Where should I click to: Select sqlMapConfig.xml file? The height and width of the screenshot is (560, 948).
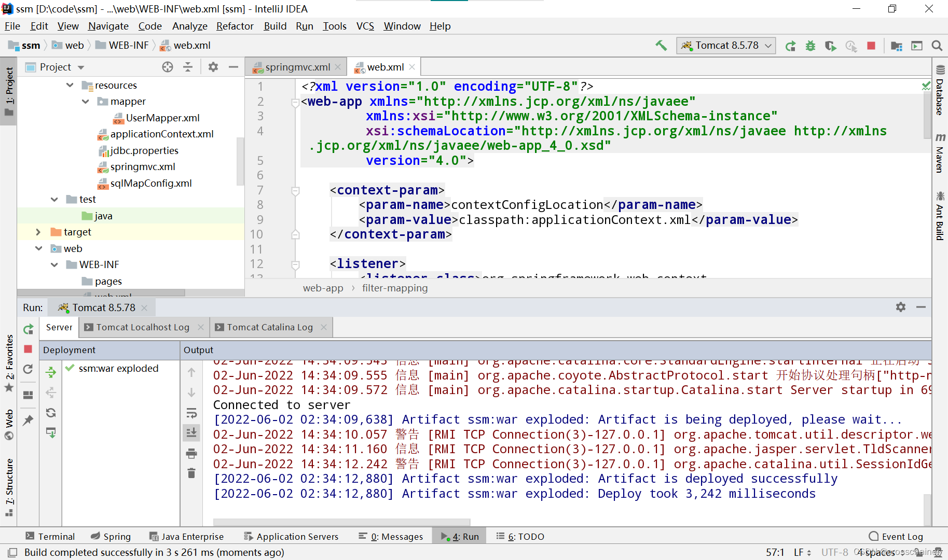pyautogui.click(x=150, y=183)
